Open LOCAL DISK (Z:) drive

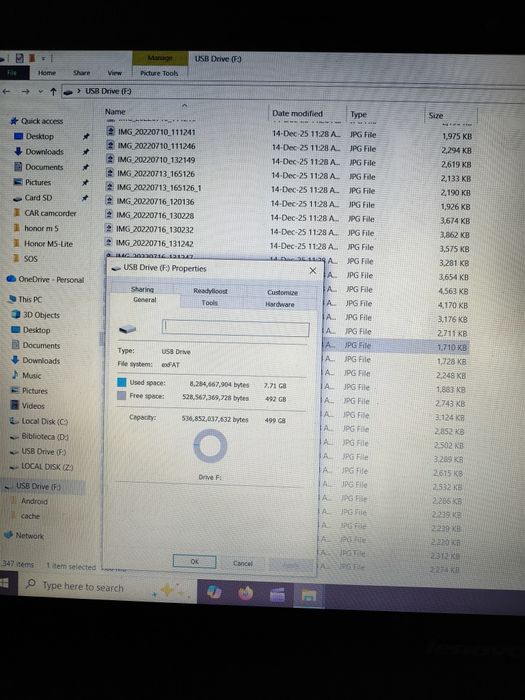tap(41, 467)
